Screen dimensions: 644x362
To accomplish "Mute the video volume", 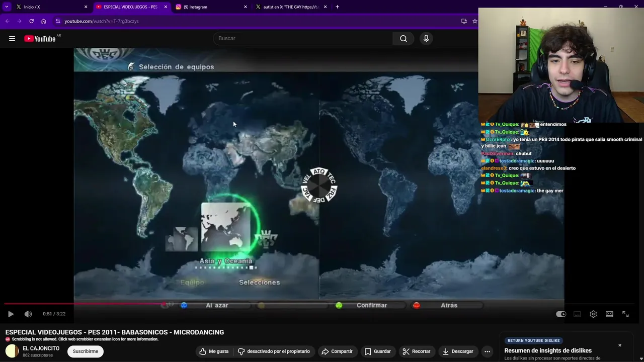I will click(28, 314).
